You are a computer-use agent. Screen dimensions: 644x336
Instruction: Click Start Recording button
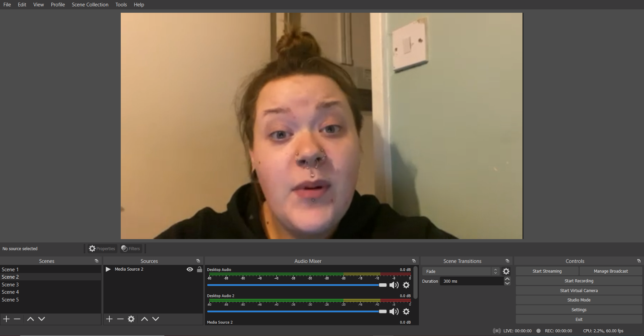point(579,281)
